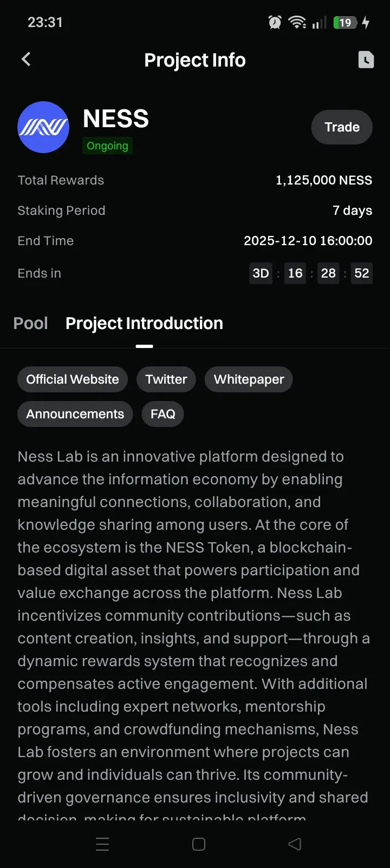Tap the battery level indicator
390x868 pixels.
pos(345,22)
